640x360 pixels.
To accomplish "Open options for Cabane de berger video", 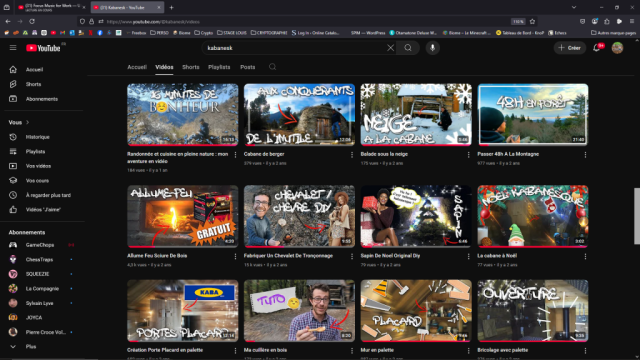I will point(352,155).
